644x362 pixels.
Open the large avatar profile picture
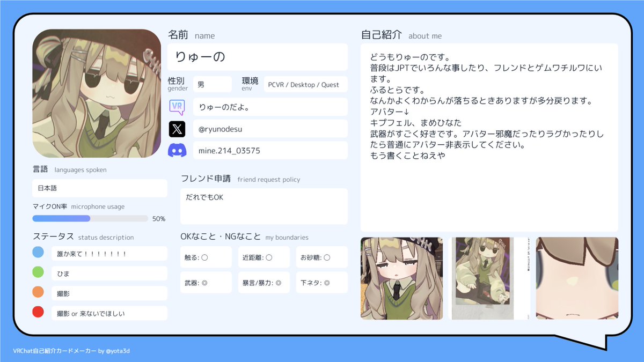pyautogui.click(x=97, y=93)
